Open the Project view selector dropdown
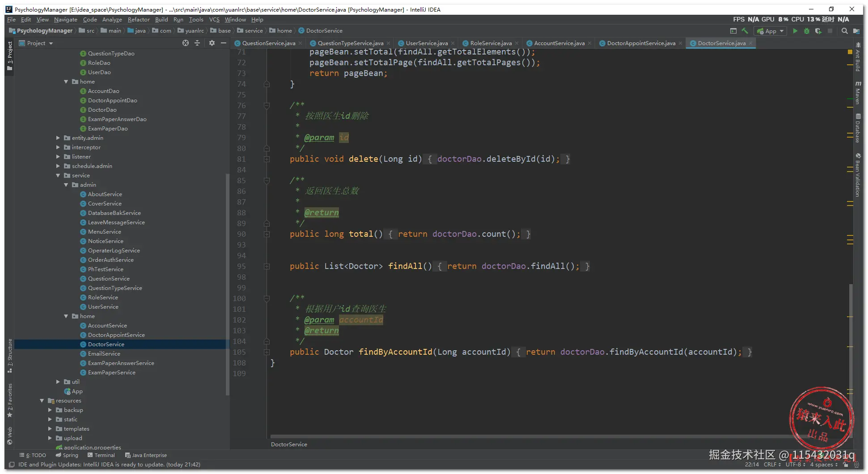 pyautogui.click(x=36, y=43)
